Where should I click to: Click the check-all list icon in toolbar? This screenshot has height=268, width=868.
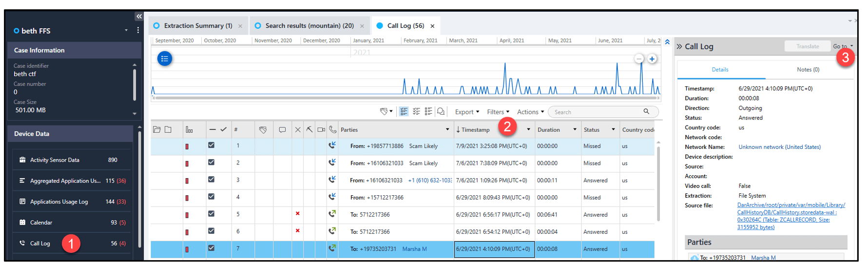[x=416, y=112]
